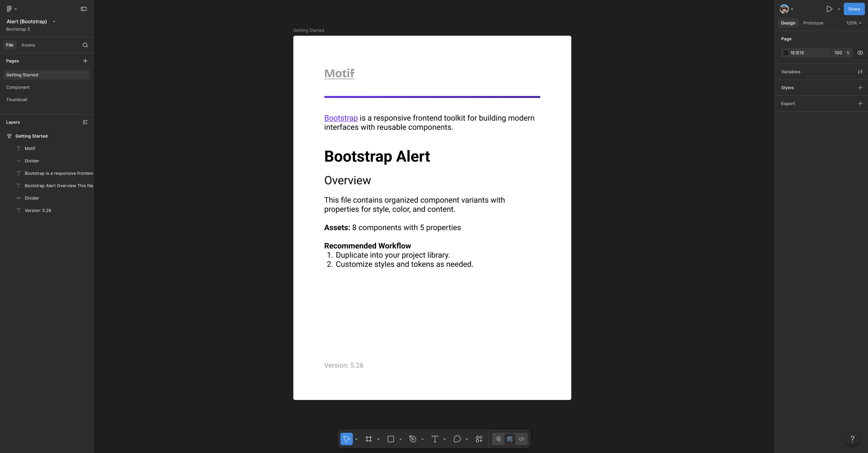Expand Frame tool options chevron
Image resolution: width=868 pixels, height=453 pixels.
[x=378, y=439]
